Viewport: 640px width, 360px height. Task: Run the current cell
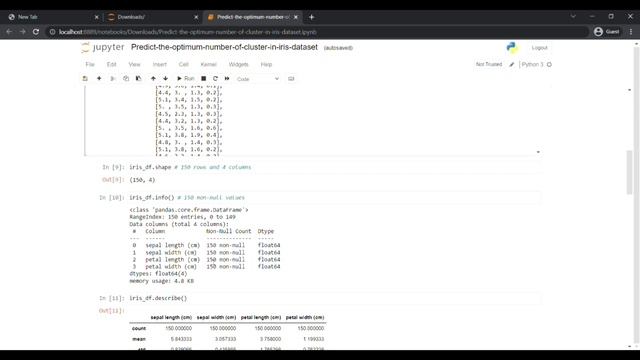185,78
